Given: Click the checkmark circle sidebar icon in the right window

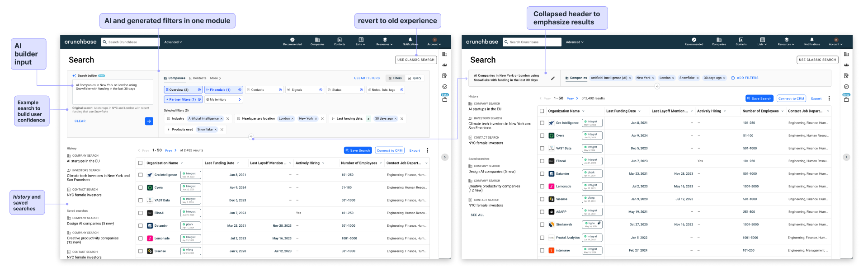Looking at the screenshot, I should click(x=846, y=87).
